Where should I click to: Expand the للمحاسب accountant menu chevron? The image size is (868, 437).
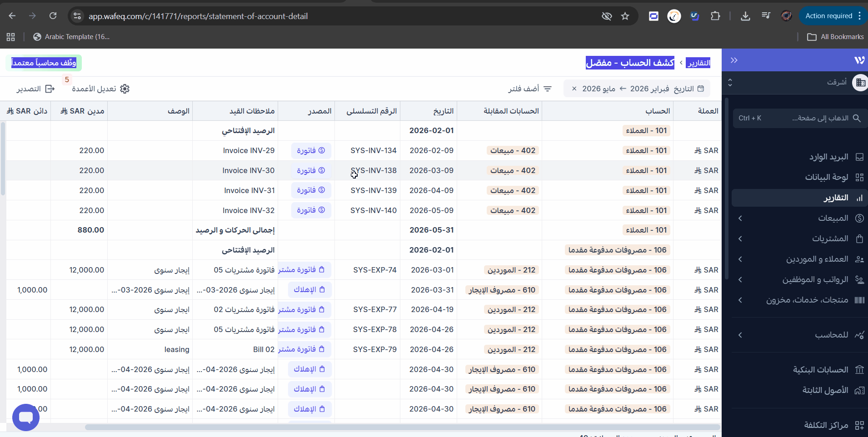pos(740,335)
